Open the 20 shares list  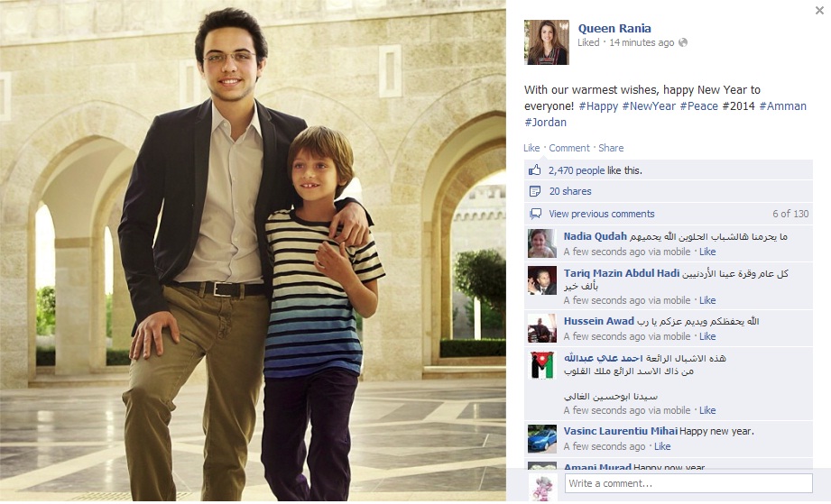coord(570,191)
